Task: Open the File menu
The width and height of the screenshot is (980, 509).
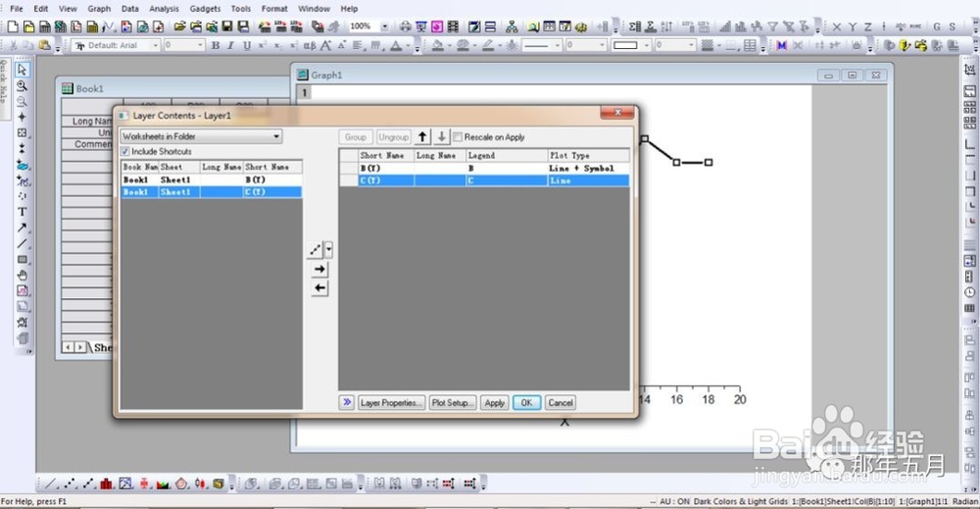Action: coord(17,9)
